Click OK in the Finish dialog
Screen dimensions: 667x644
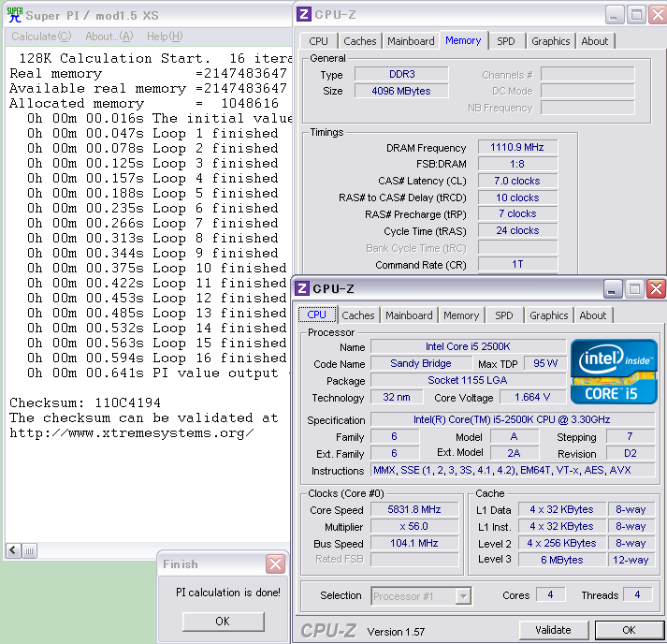224,622
